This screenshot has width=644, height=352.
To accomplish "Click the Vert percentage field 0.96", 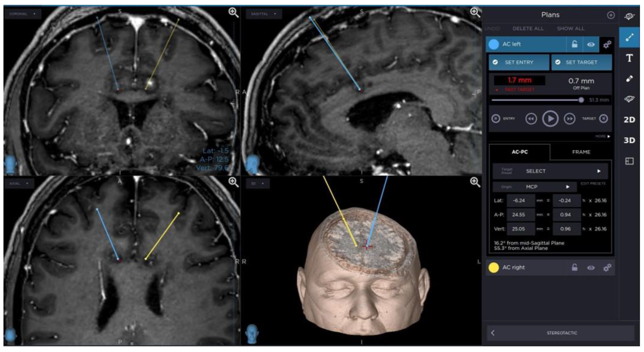I will (566, 229).
